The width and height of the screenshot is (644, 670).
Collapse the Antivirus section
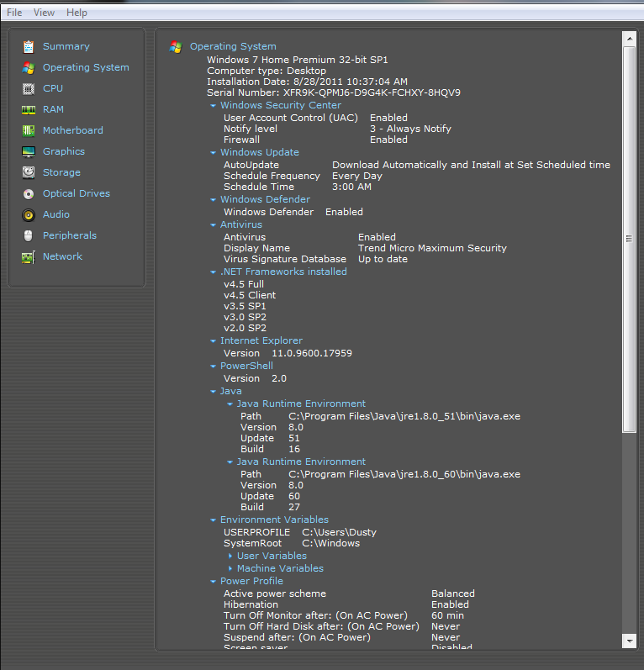click(x=213, y=224)
